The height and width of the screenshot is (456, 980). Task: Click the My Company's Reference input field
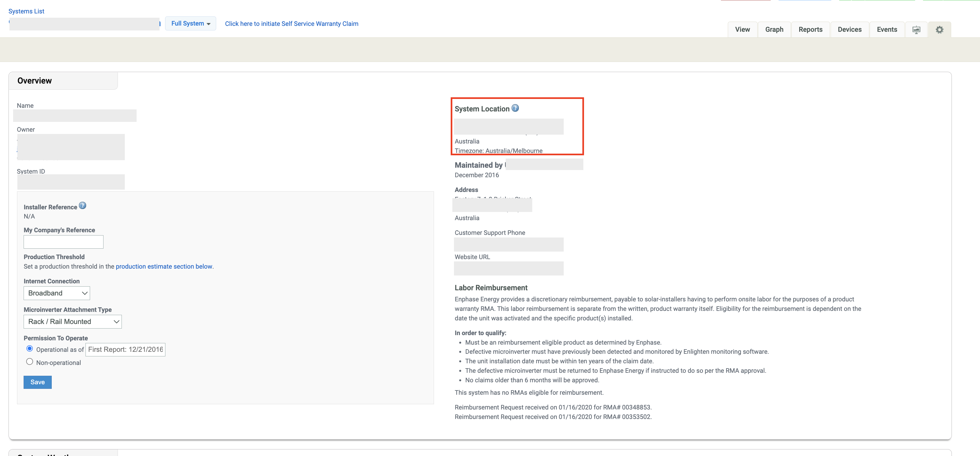[63, 242]
